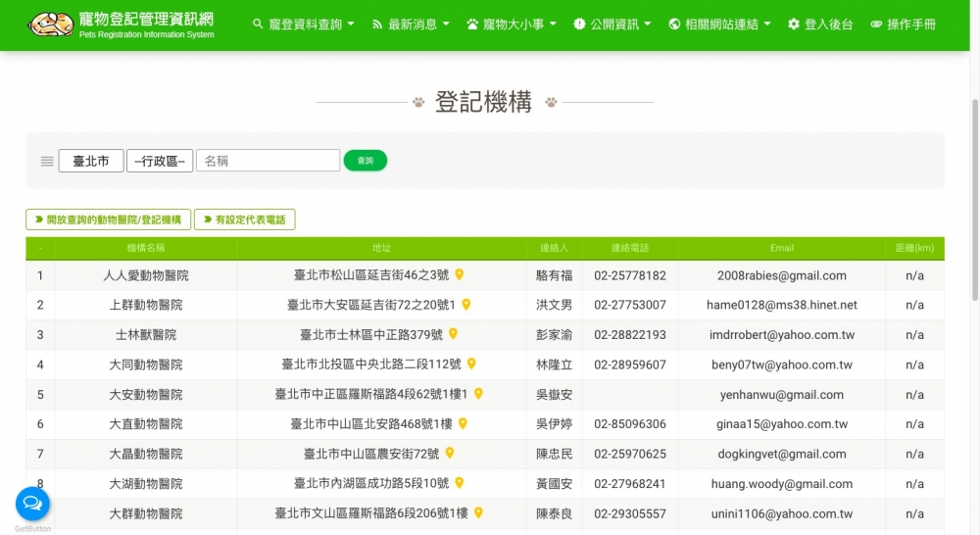
Task: Click the 距離(km) column header
Action: [914, 248]
